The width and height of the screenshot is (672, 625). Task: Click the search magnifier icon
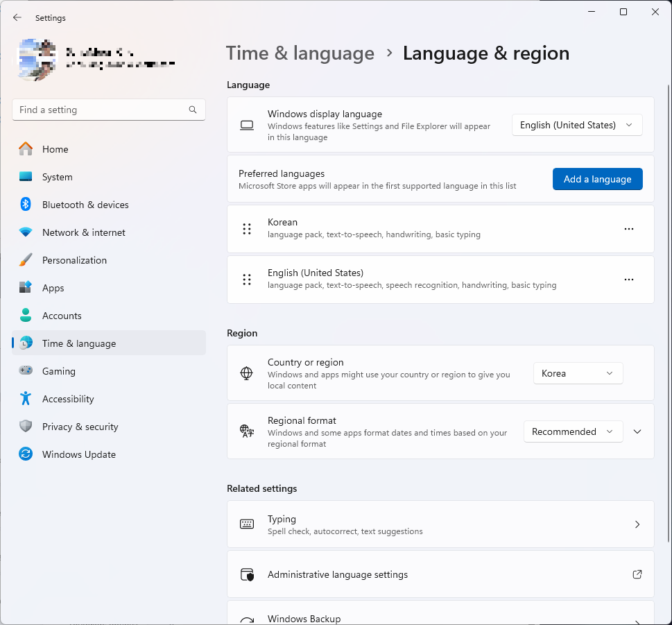pyautogui.click(x=193, y=110)
